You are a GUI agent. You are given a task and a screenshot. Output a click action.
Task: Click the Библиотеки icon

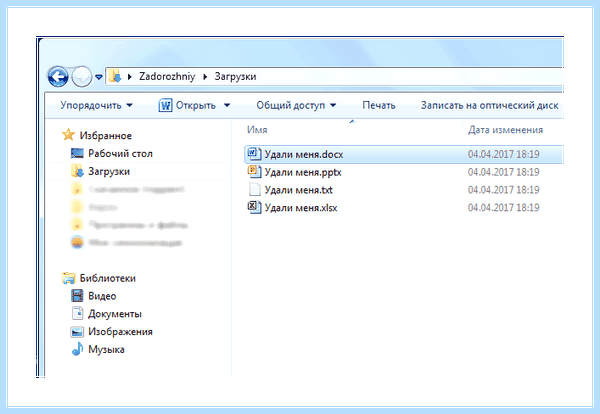click(x=68, y=278)
